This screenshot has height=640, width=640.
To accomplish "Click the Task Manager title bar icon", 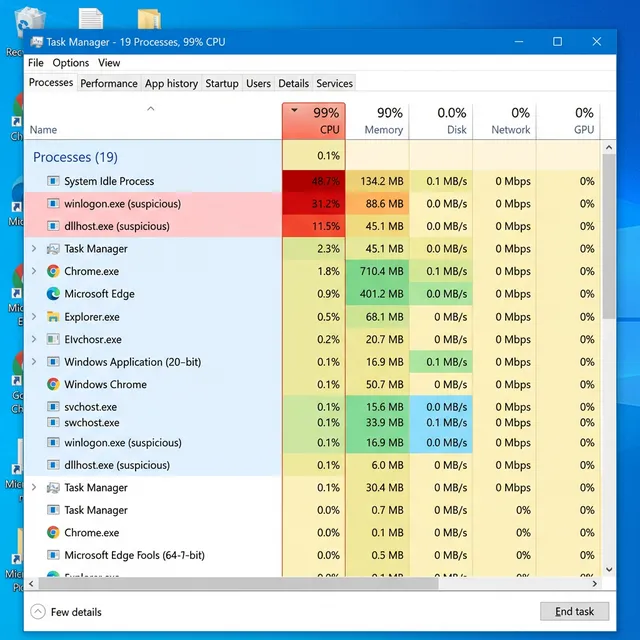I will pos(36,42).
